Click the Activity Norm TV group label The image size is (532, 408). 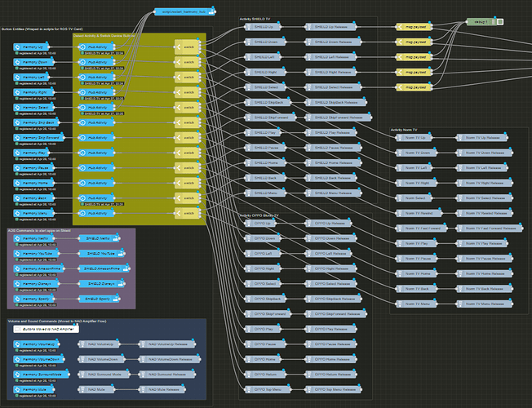point(404,130)
